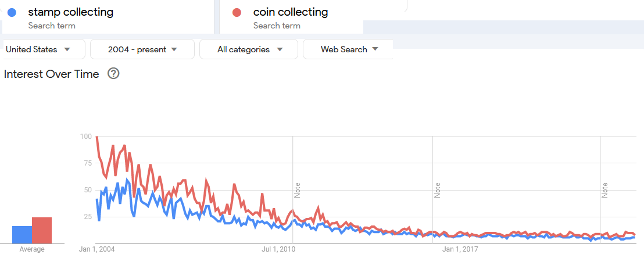
Task: Click the rightmost Note marker on the chart
Action: pyautogui.click(x=605, y=190)
